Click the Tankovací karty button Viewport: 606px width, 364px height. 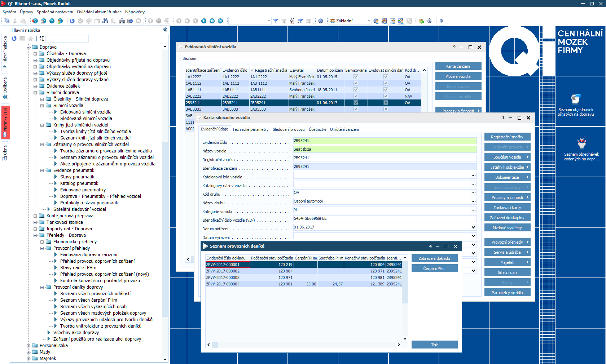tap(507, 208)
